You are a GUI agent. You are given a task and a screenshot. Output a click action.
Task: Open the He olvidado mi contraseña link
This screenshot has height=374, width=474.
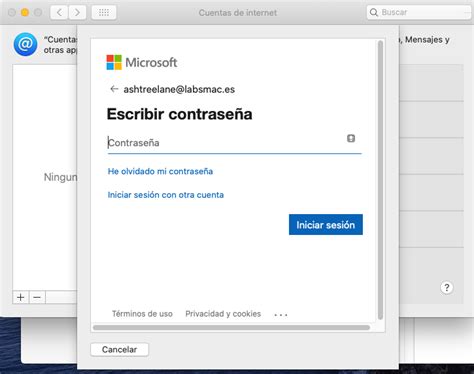point(160,171)
